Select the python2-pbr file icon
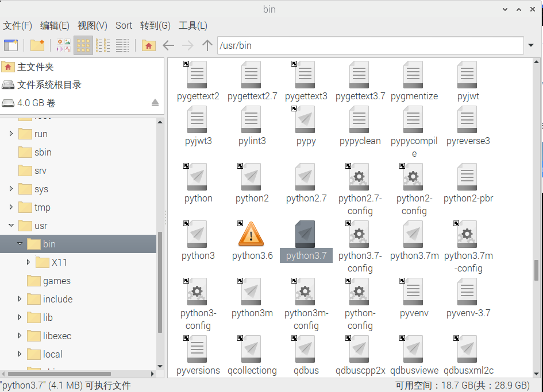 (x=467, y=177)
